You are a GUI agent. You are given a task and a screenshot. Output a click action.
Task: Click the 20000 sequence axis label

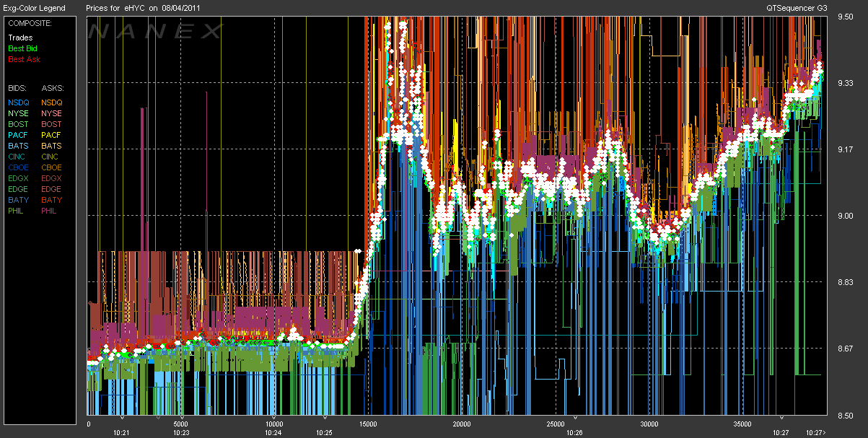462,424
